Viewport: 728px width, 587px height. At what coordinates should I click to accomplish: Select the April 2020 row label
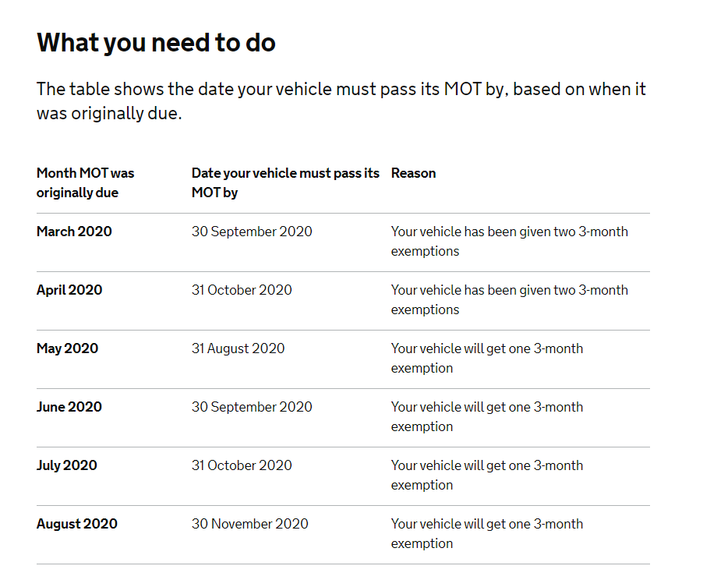coord(69,290)
